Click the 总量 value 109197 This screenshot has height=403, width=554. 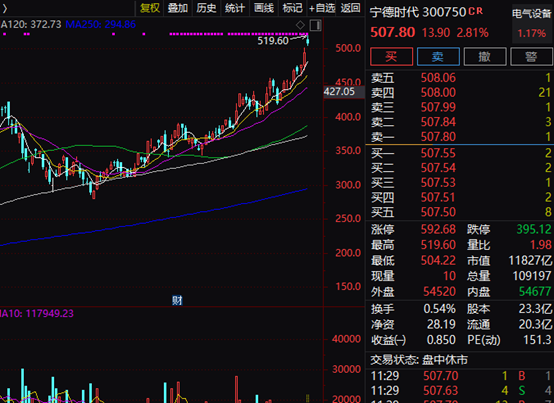coord(532,276)
